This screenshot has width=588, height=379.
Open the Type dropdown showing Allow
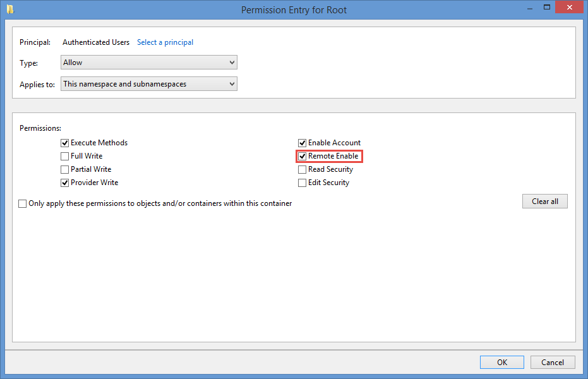[x=149, y=63]
